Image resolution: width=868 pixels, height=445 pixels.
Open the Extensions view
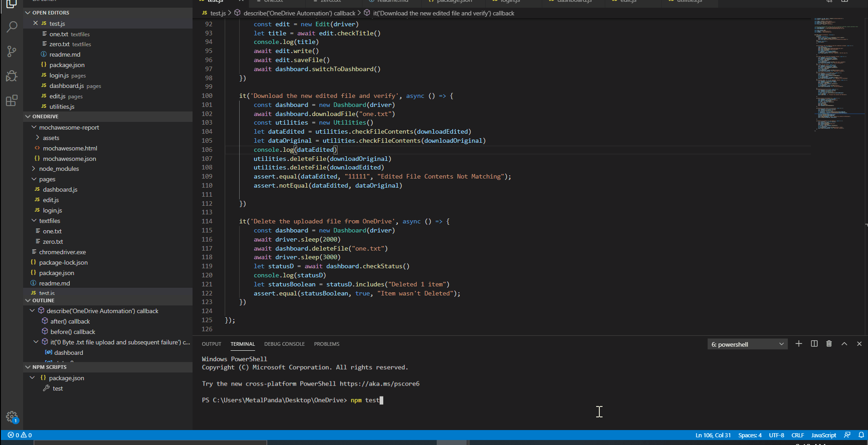click(12, 100)
